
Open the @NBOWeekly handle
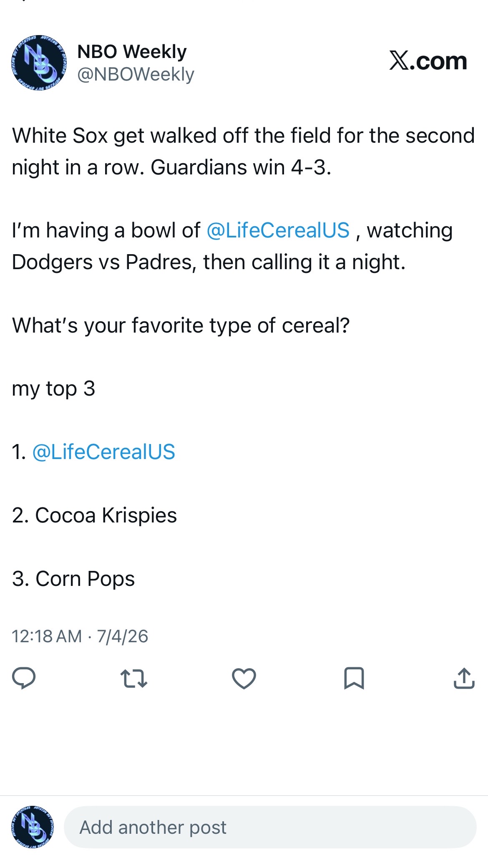(136, 74)
